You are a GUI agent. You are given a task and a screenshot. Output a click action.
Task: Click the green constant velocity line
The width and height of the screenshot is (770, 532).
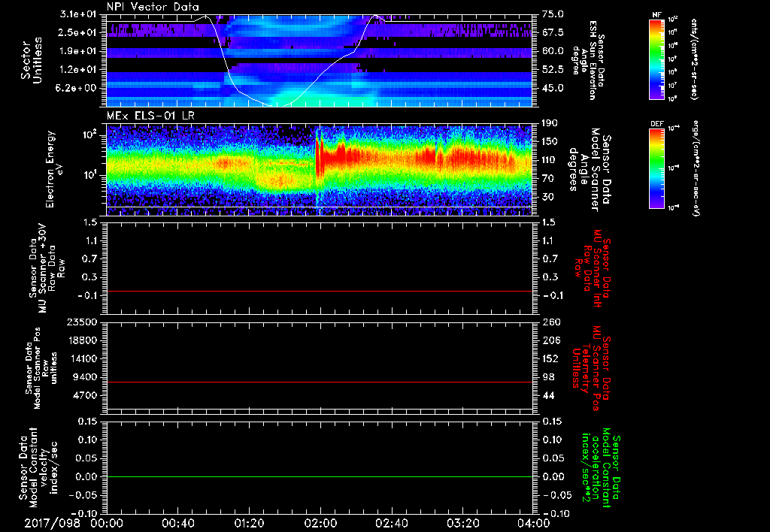pos(320,476)
